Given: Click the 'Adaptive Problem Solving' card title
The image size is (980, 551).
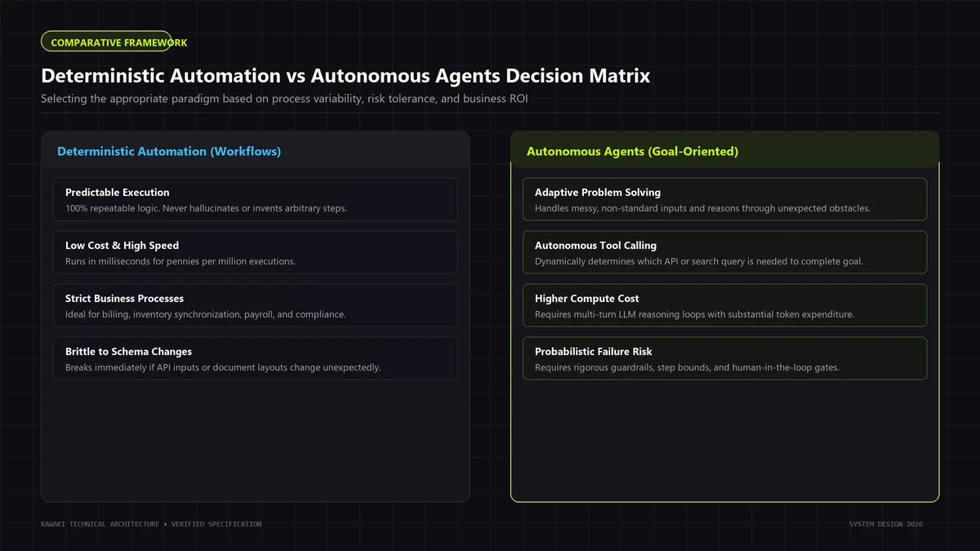Looking at the screenshot, I should pos(598,193).
